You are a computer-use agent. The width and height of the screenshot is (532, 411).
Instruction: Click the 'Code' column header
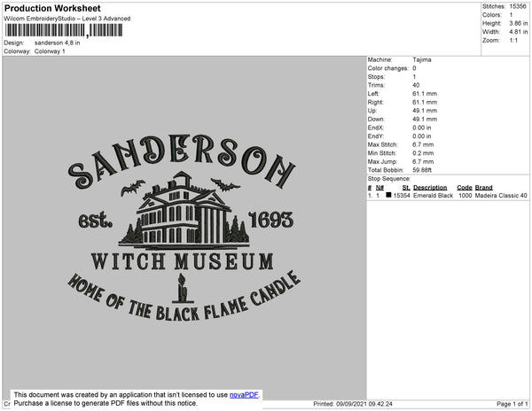[x=464, y=188]
